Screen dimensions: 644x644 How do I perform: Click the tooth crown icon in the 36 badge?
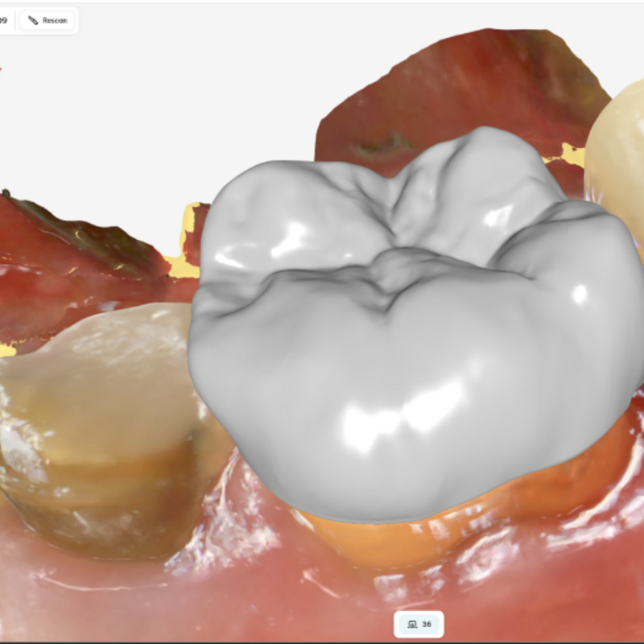(x=412, y=625)
